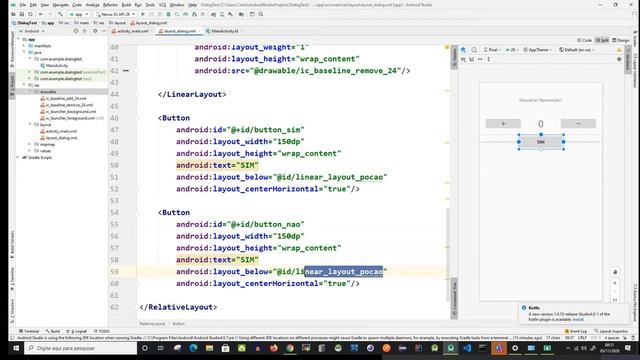Screen dimensions: 640x360
Task: Switch to Code view mode
Action: click(x=584, y=40)
